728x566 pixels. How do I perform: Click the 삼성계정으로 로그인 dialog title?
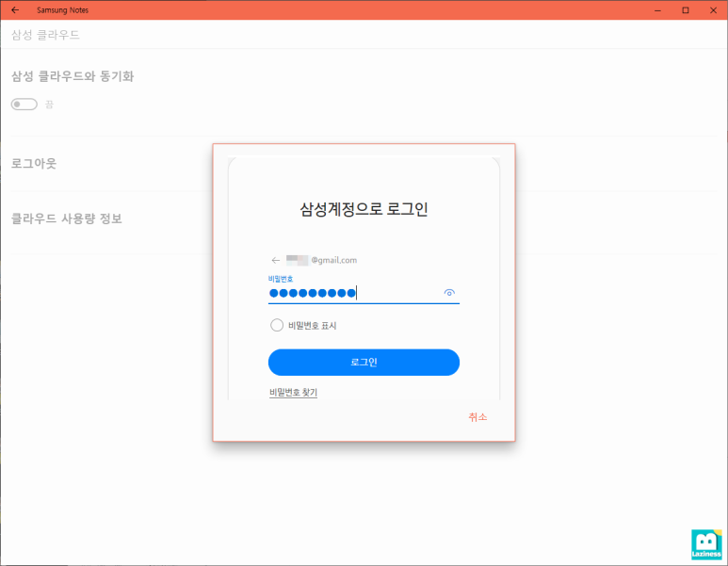364,209
